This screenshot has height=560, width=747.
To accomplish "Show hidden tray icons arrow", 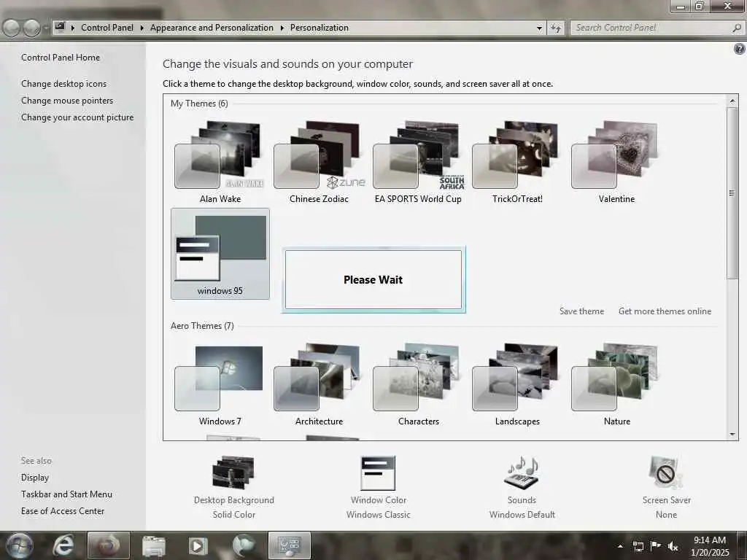I will 620,547.
